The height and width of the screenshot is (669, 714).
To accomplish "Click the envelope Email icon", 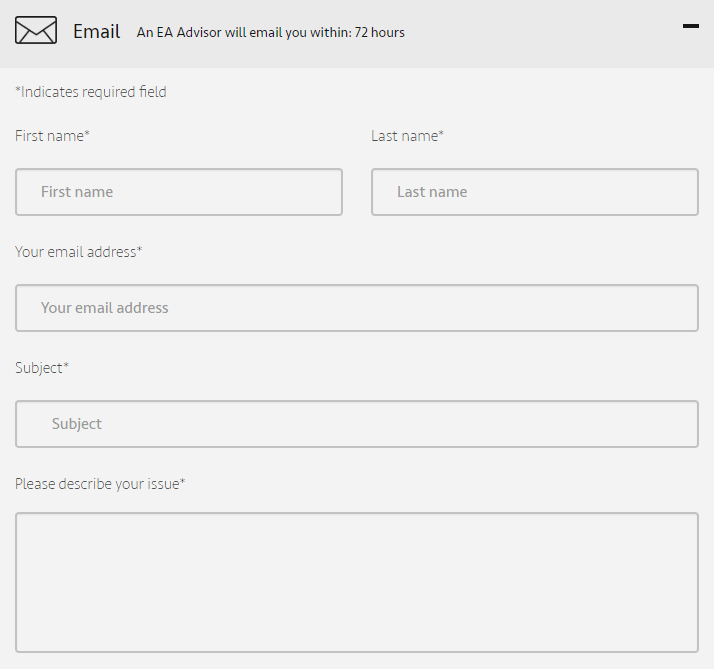I will coord(36,30).
